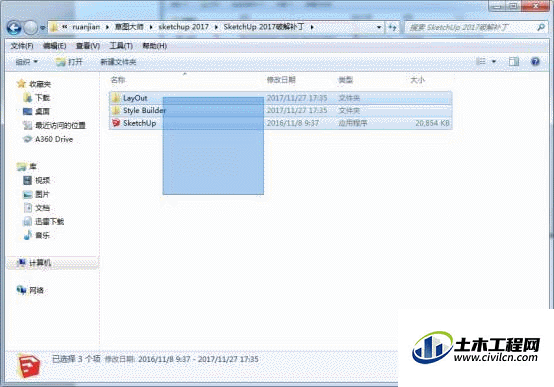554x387 pixels.
Task: Open 下载 in favorites
Action: click(42, 98)
